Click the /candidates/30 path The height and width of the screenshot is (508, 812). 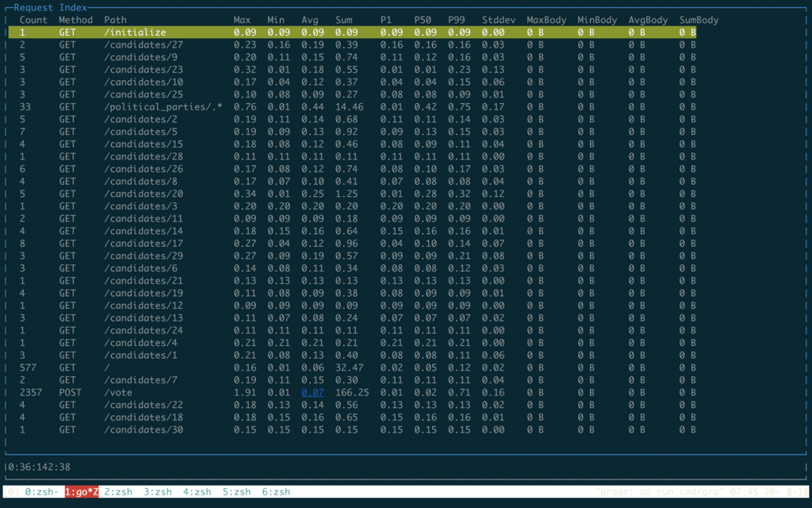coord(144,430)
